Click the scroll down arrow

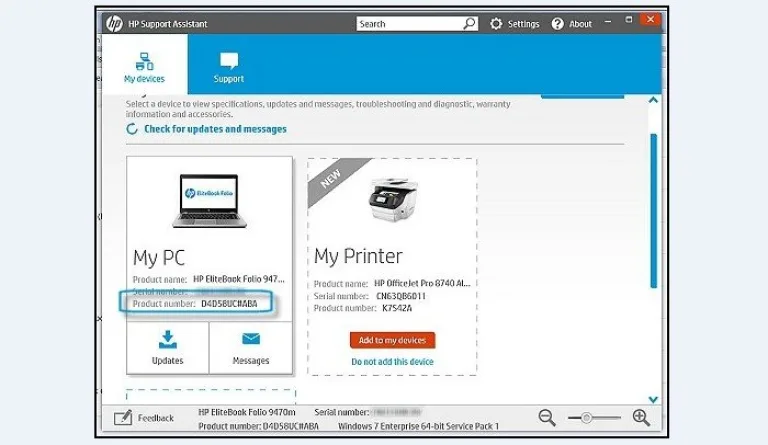coord(653,399)
